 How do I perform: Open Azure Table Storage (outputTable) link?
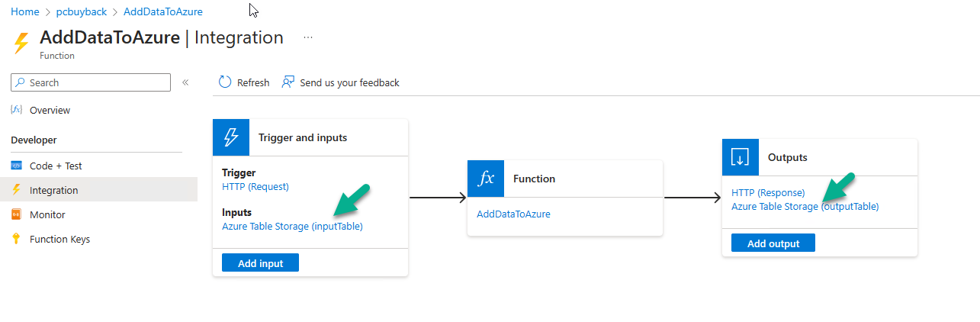tap(805, 206)
